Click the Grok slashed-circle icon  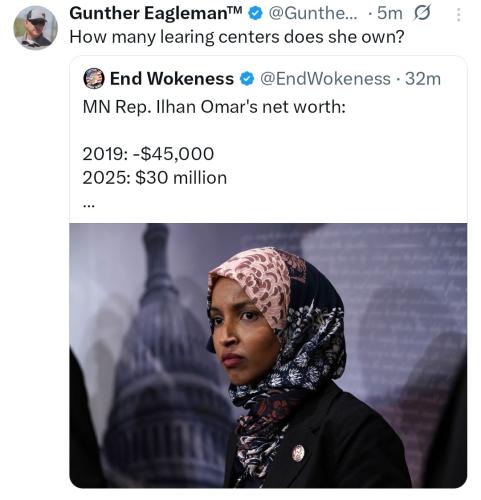(422, 13)
